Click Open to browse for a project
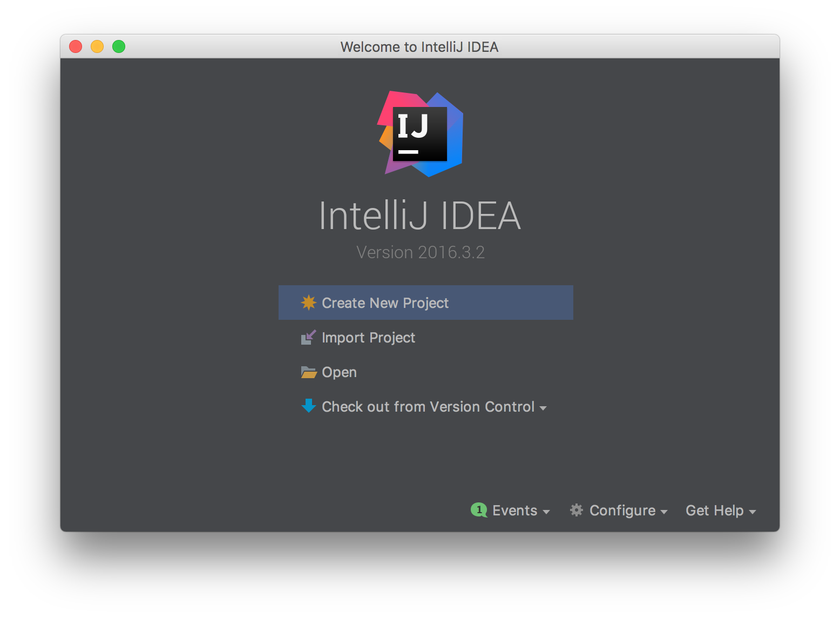Viewport: 840px width, 618px height. pos(338,372)
